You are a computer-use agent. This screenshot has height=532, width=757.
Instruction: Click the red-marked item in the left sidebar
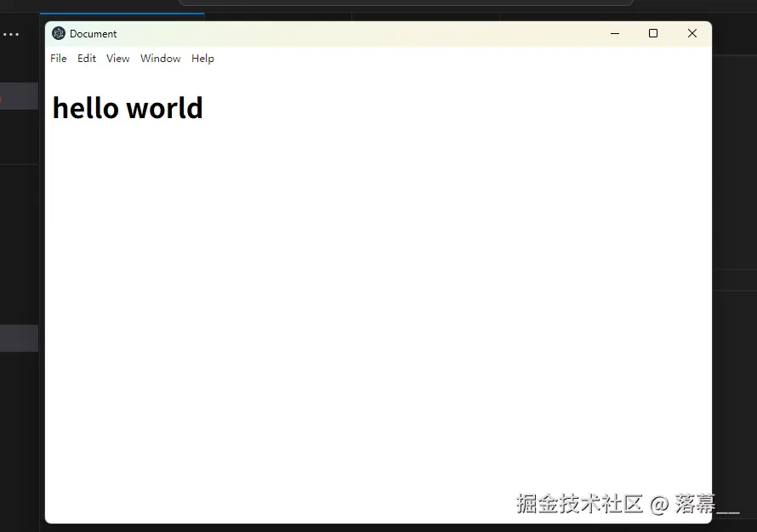tap(19, 96)
